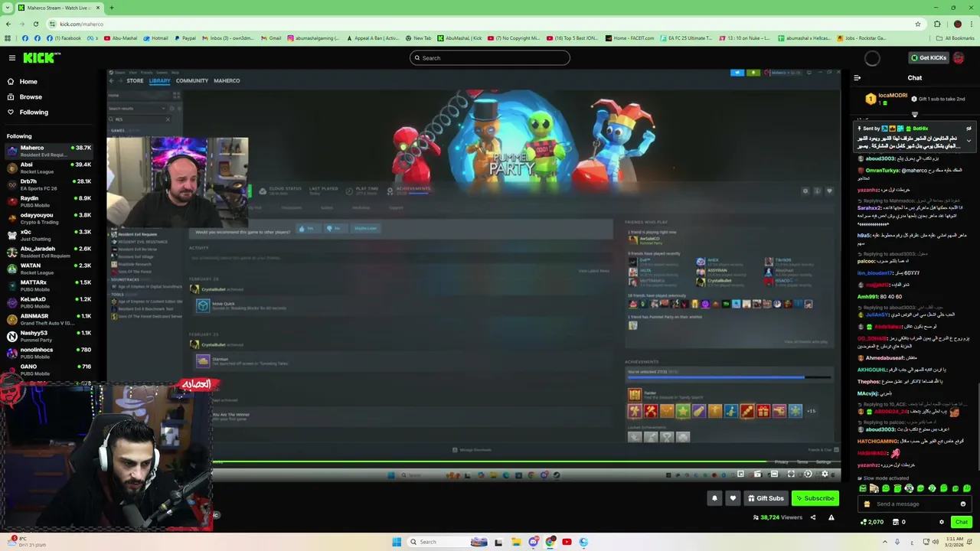Open Following in Kick sidebar
The height and width of the screenshot is (551, 980).
pos(34,112)
